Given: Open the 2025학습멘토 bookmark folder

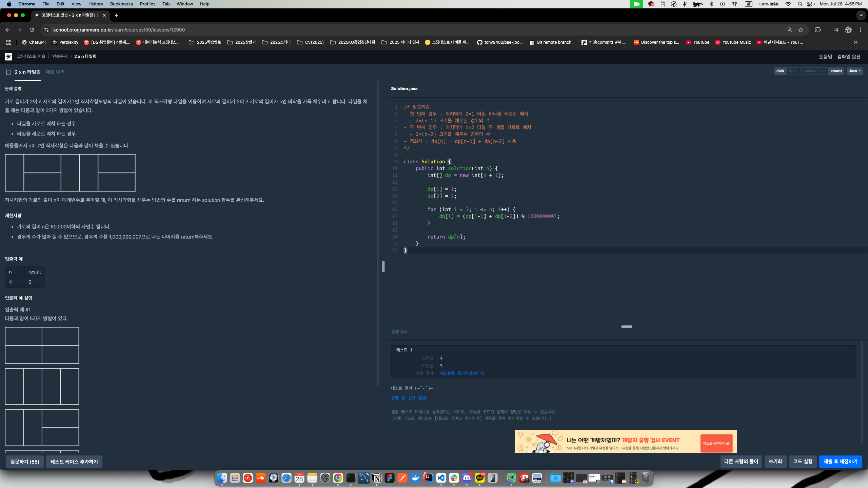Looking at the screenshot, I should point(205,42).
